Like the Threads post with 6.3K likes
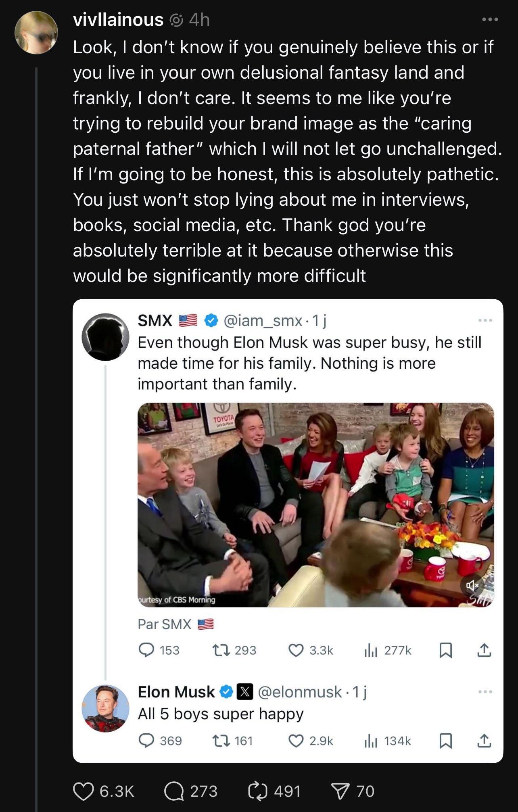The width and height of the screenshot is (518, 812). pos(83,791)
